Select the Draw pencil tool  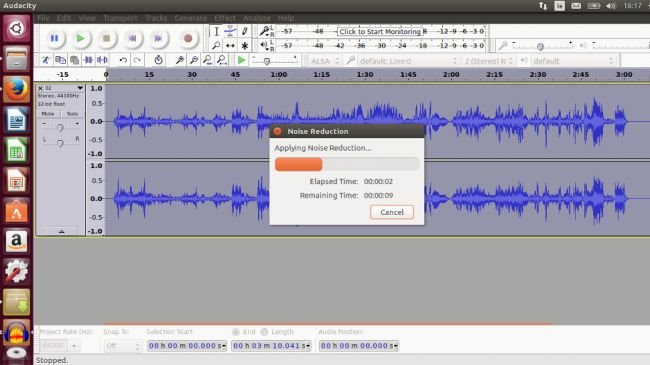[x=245, y=32]
